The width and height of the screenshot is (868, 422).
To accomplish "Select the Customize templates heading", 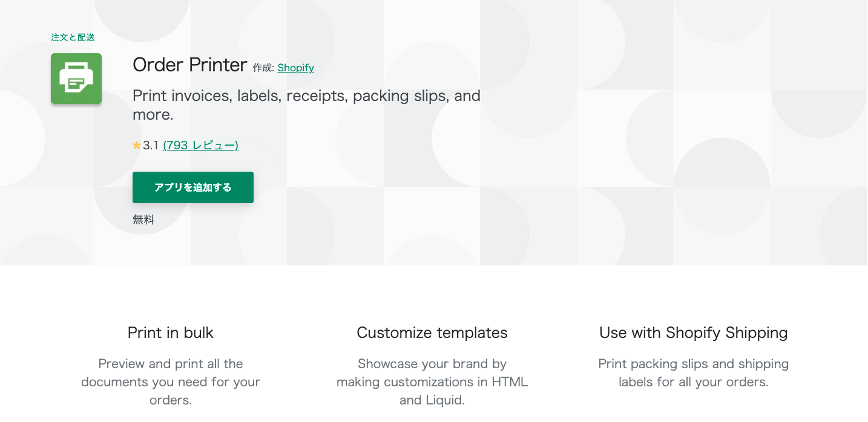I will point(432,333).
